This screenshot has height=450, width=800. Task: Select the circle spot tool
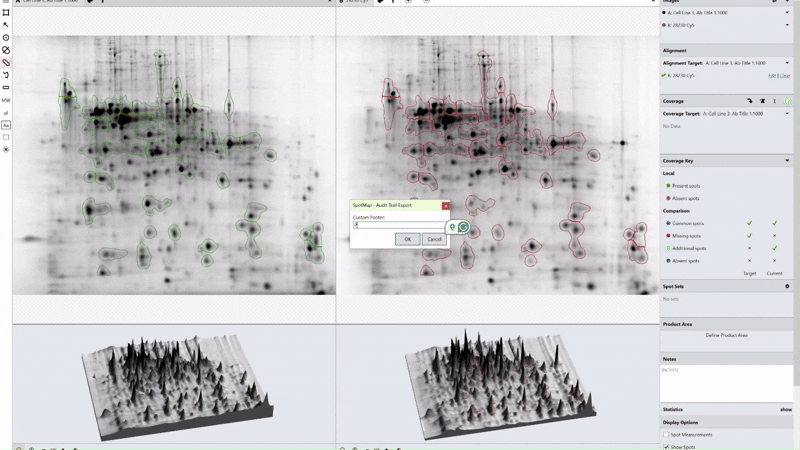[6, 38]
